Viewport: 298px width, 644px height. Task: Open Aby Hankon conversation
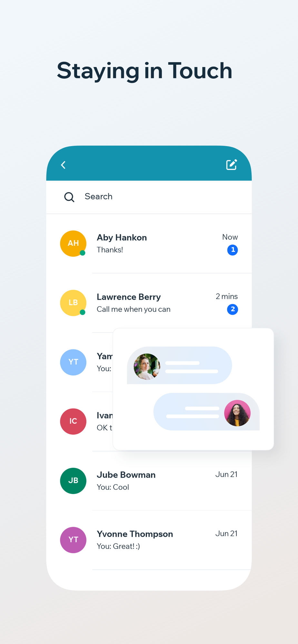tap(149, 243)
